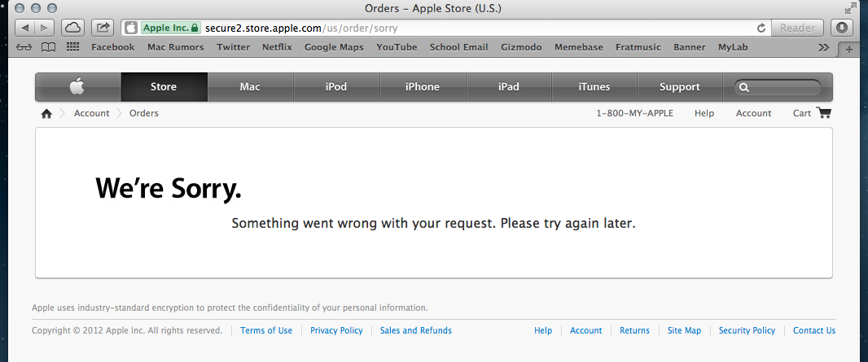The width and height of the screenshot is (868, 362).
Task: Open the MyLab bookmark
Action: point(733,47)
